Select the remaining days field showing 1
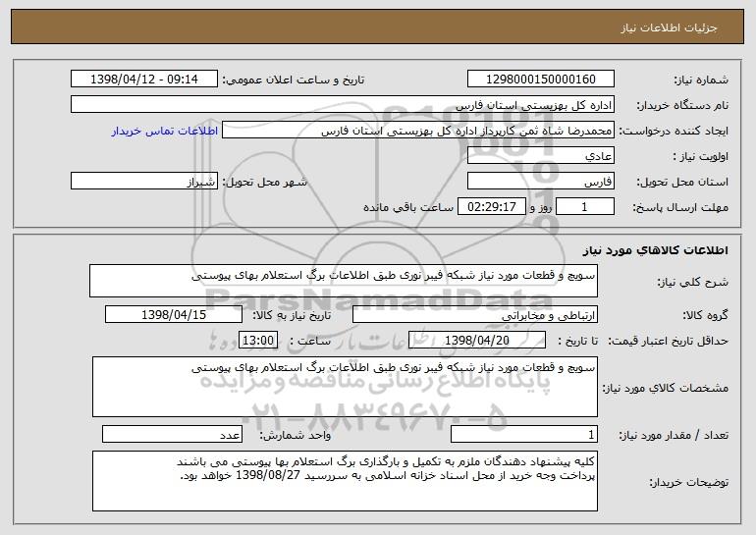 (x=585, y=207)
